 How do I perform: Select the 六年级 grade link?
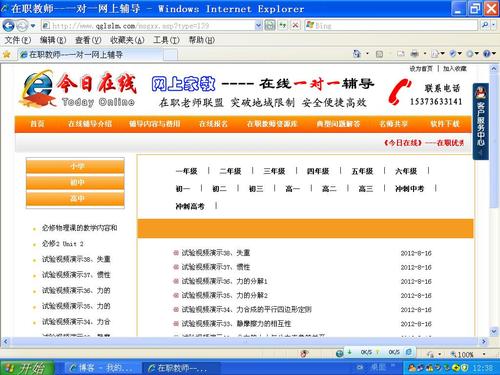(x=406, y=171)
